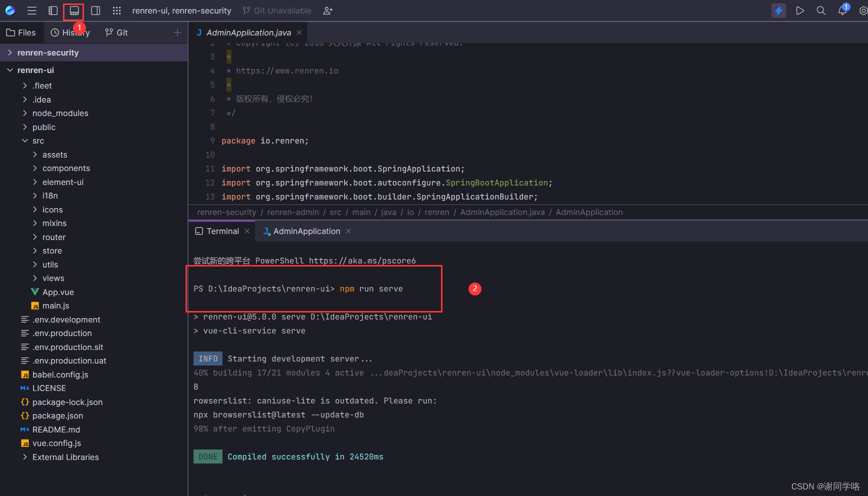The width and height of the screenshot is (868, 496).
Task: Open https://www.renren.io link in code
Action: (287, 71)
